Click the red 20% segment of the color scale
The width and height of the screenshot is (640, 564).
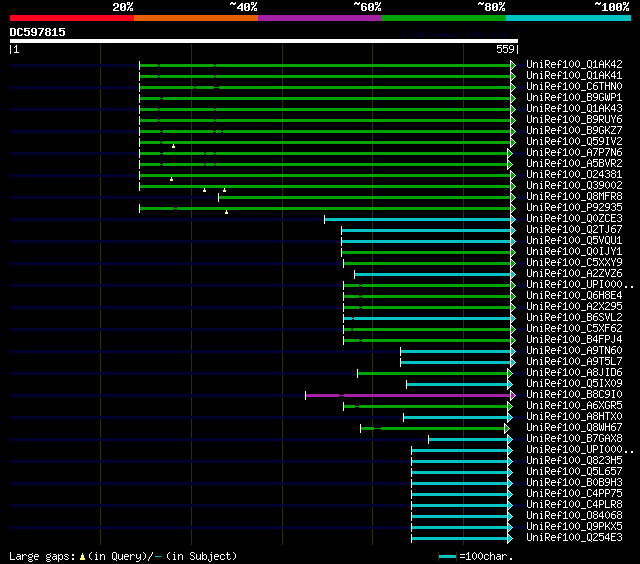(x=72, y=18)
